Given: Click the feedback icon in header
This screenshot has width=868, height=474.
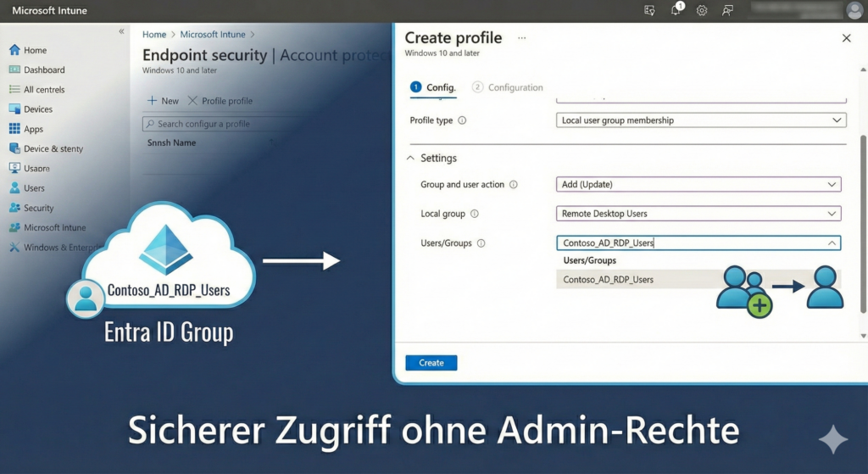Looking at the screenshot, I should point(727,11).
